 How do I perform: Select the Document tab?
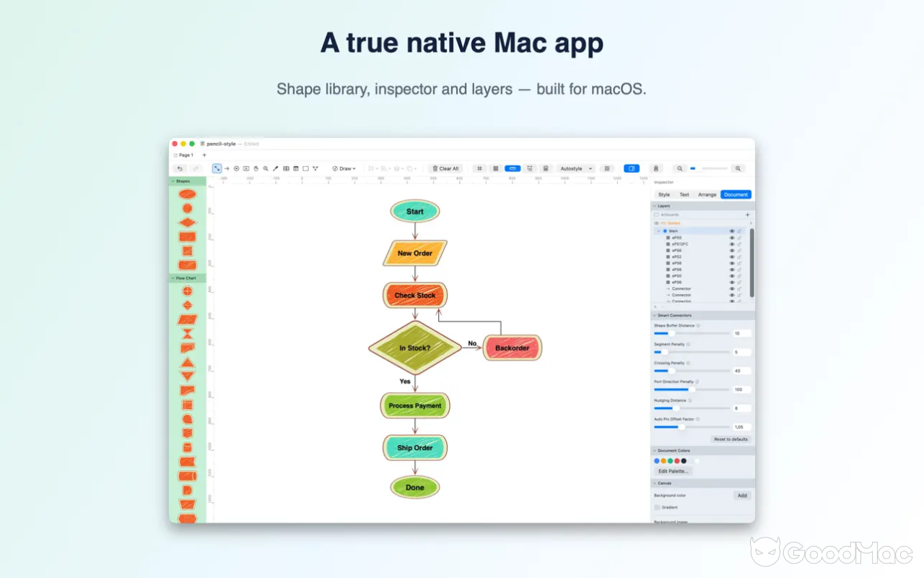click(x=736, y=194)
